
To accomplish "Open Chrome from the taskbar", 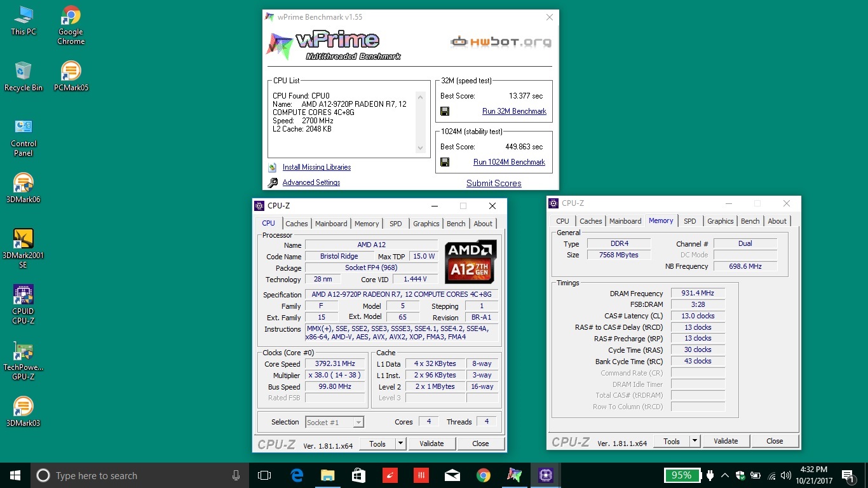I will click(x=484, y=475).
